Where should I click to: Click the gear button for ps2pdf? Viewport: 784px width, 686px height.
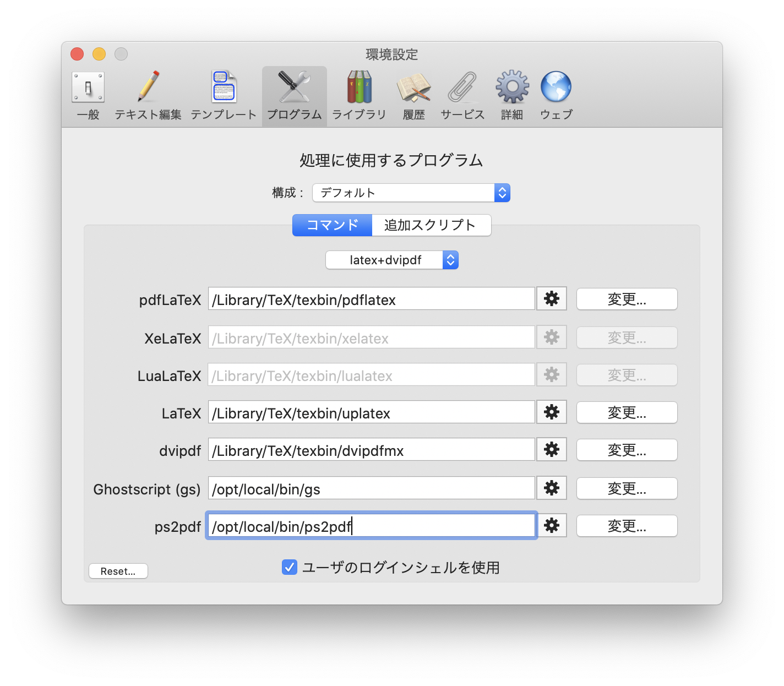(x=552, y=525)
